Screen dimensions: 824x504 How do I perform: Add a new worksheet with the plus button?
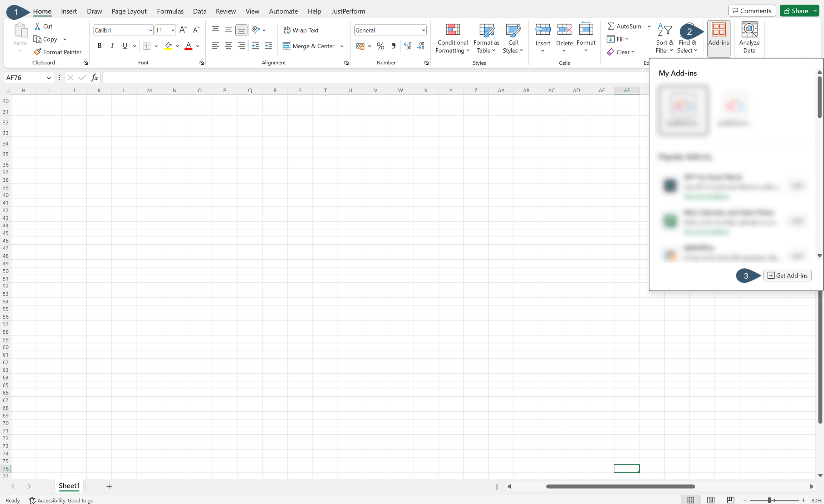(109, 486)
